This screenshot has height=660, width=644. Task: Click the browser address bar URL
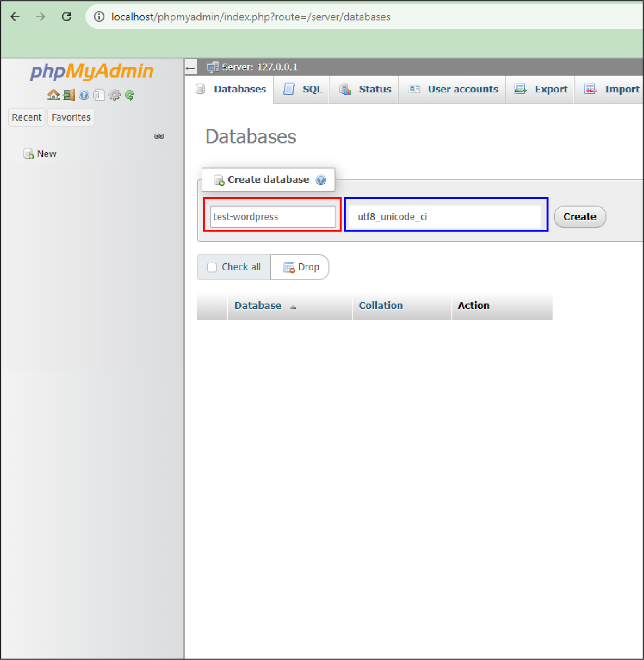click(251, 17)
